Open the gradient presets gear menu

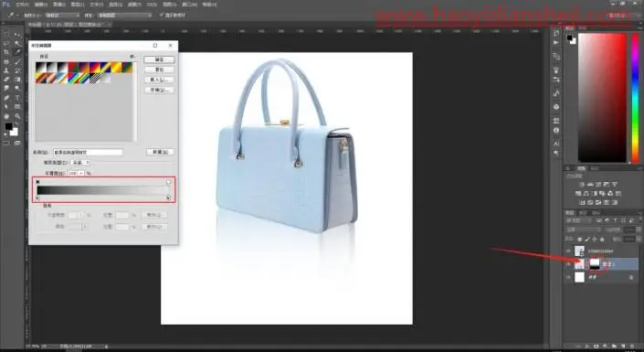click(x=132, y=56)
